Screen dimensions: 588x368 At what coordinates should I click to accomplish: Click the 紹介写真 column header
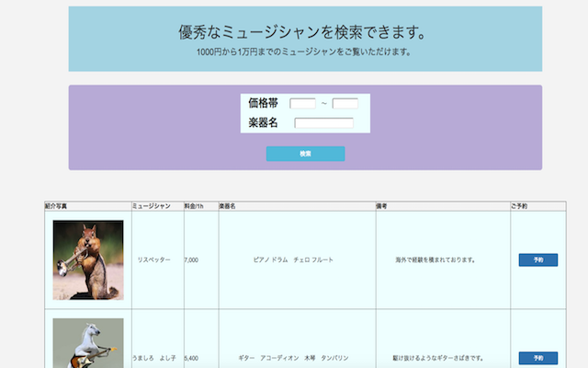(x=57, y=207)
